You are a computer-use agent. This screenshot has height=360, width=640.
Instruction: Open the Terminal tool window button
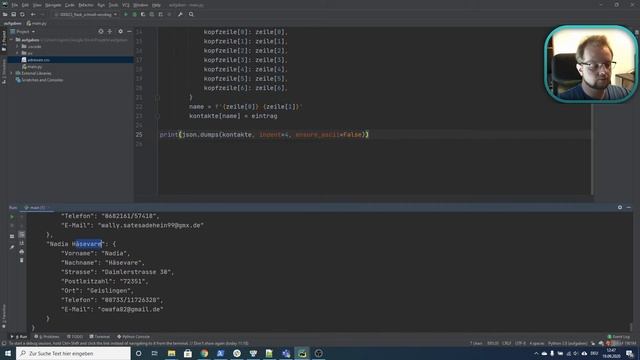click(100, 337)
